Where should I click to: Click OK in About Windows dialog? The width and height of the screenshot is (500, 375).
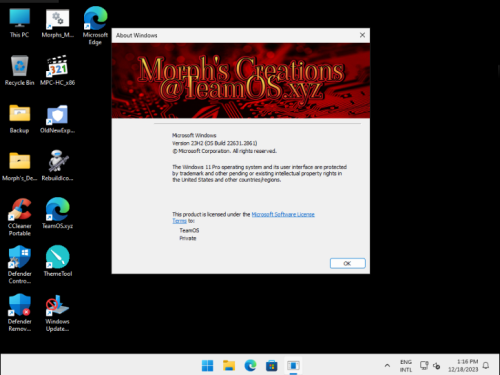[x=348, y=263]
